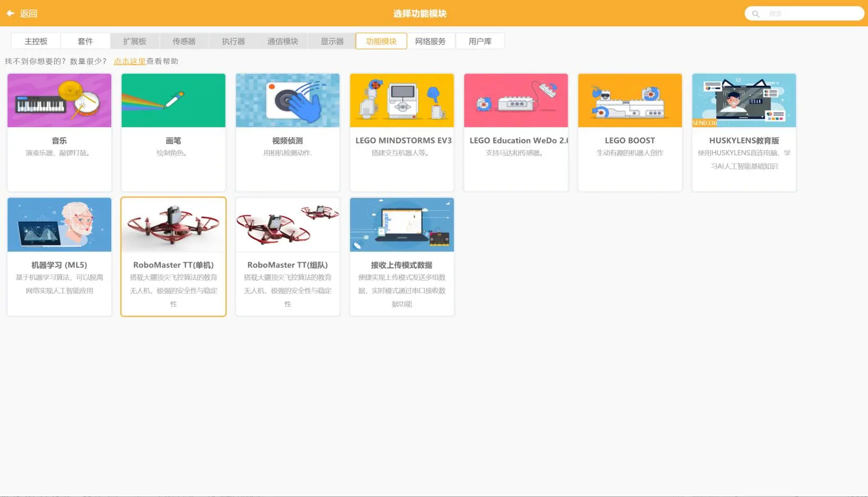Select the 接收上传模式数据 image

(x=402, y=225)
